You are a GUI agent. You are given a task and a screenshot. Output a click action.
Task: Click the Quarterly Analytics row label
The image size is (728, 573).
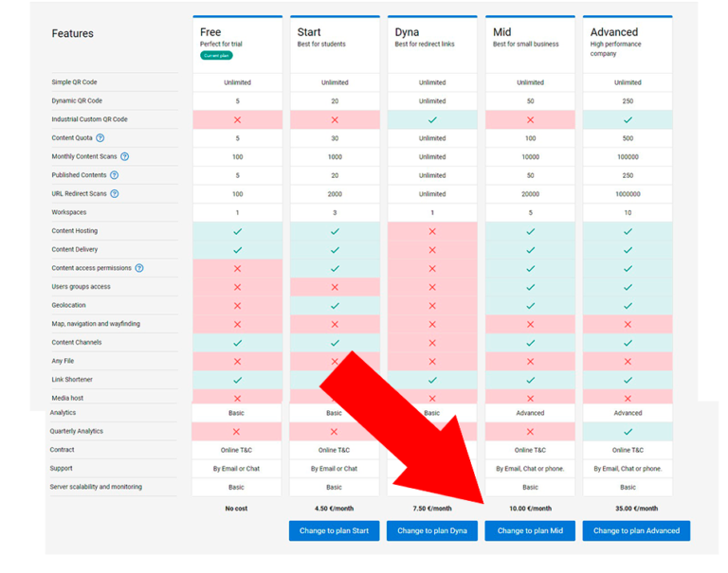[76, 431]
